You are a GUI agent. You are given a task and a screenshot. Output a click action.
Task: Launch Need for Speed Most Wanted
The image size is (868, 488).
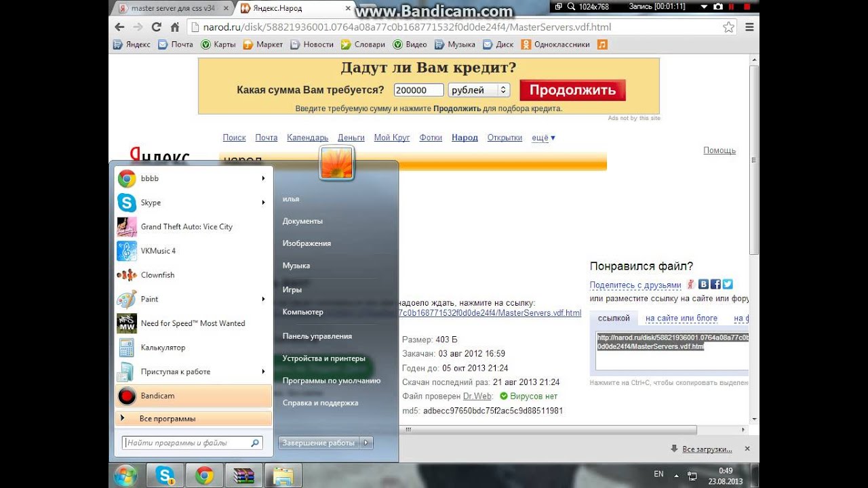click(x=193, y=323)
